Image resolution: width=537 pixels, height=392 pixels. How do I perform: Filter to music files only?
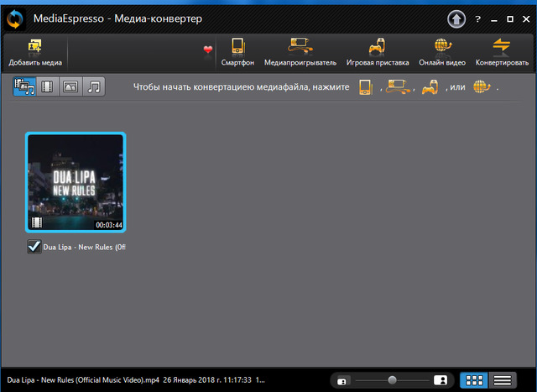(x=94, y=86)
